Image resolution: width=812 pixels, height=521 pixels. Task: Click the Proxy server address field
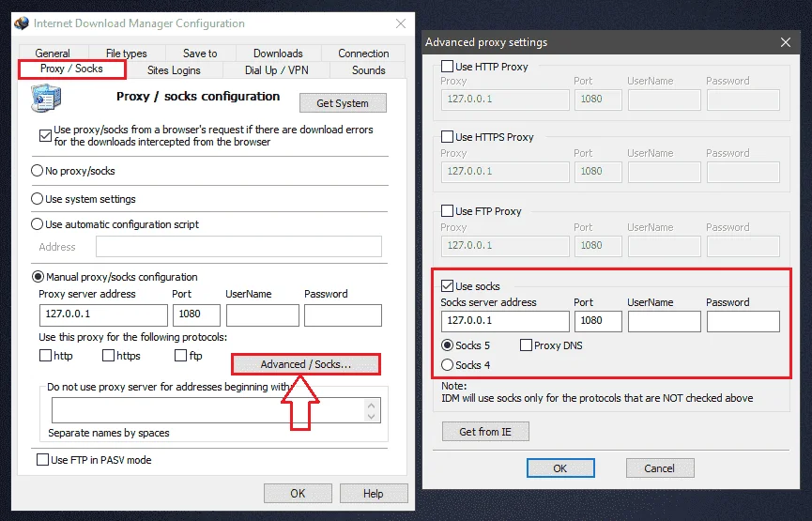pos(103,314)
